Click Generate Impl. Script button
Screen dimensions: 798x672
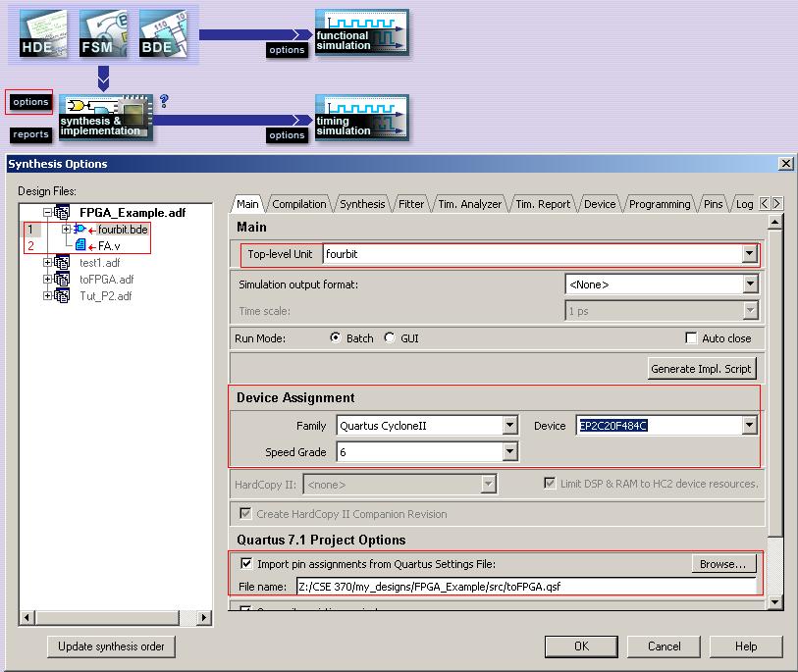(x=701, y=369)
